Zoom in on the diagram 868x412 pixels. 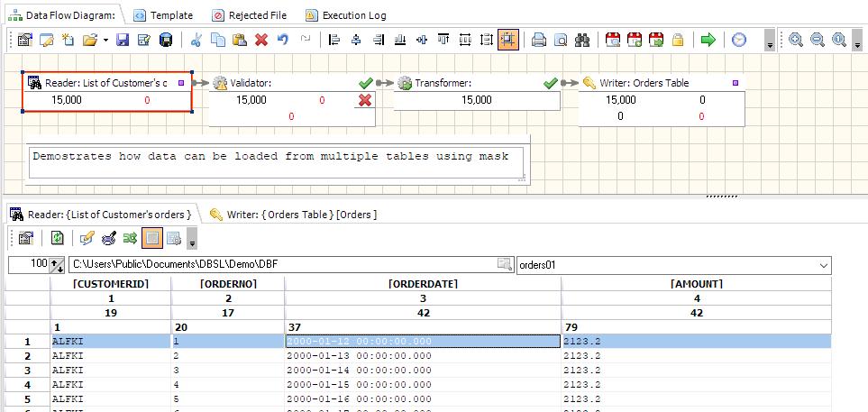click(796, 40)
